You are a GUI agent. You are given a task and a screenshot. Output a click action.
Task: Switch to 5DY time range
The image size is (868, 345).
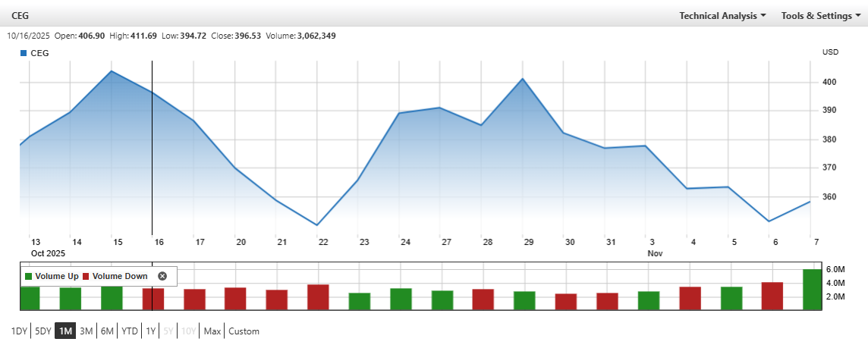43,331
